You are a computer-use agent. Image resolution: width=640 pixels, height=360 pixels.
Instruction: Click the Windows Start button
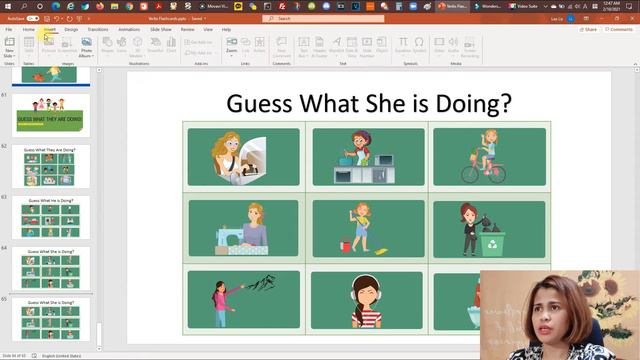click(x=8, y=6)
